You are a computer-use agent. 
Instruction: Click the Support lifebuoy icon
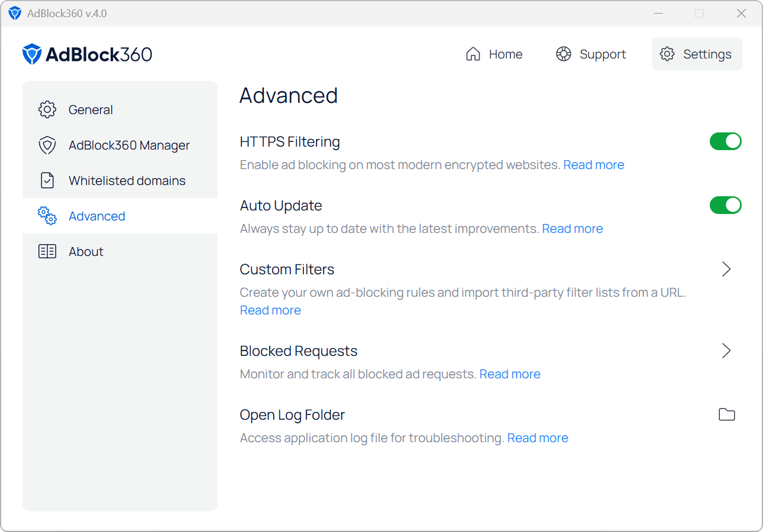click(x=564, y=54)
